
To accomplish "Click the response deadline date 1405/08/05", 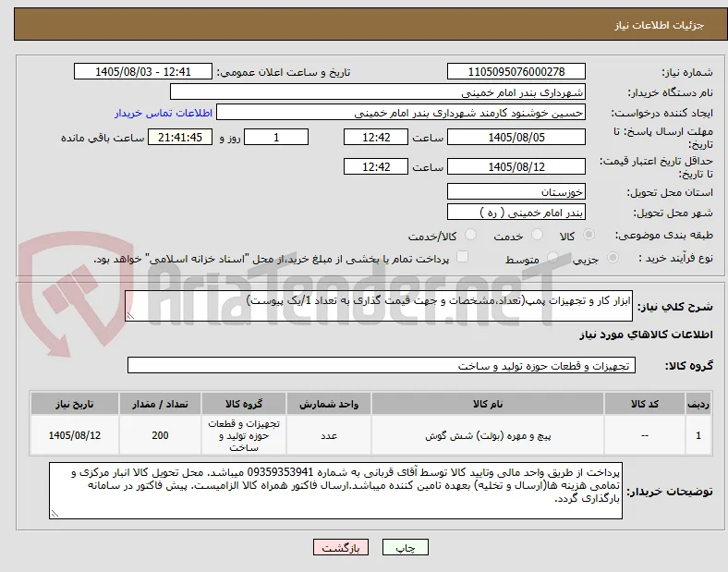I will 516,138.
